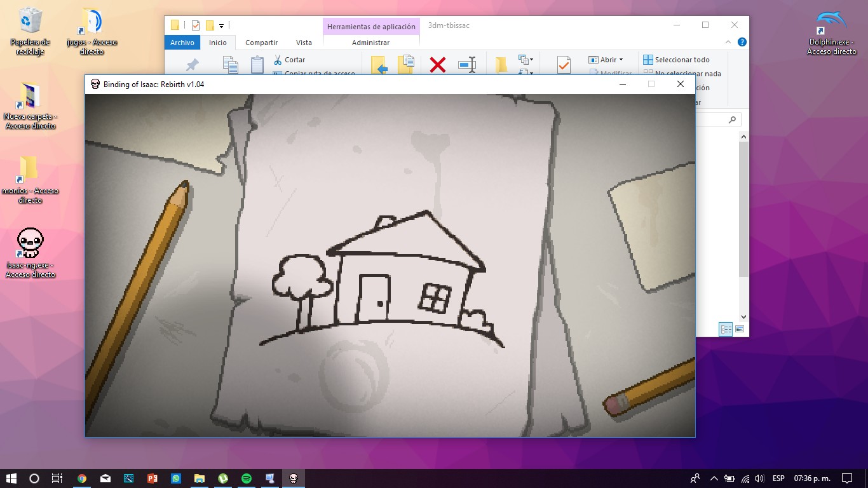Open Google Chrome from taskbar
This screenshot has height=488, width=868.
(82, 478)
